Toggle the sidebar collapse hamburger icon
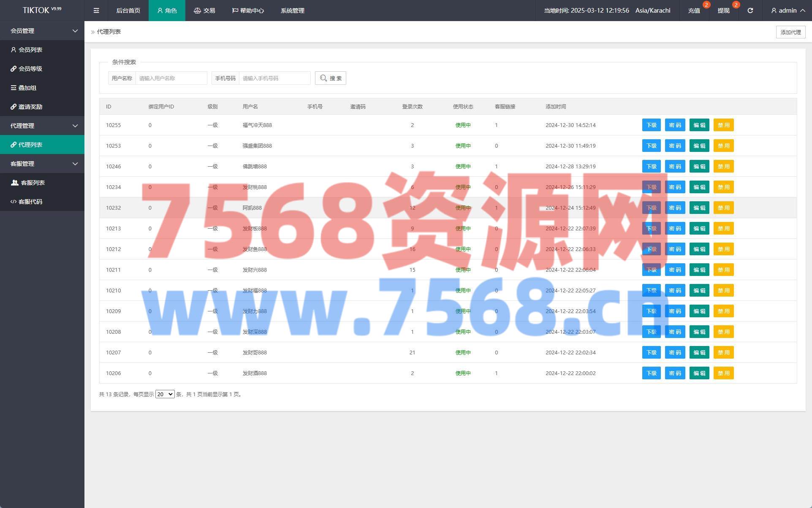 96,11
